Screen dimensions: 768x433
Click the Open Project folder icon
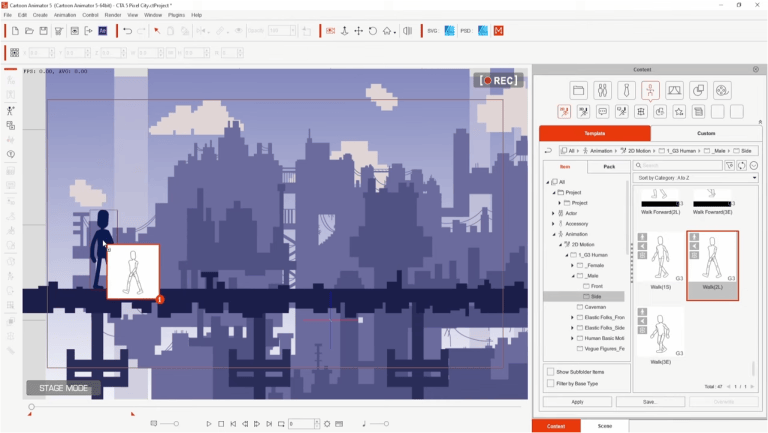coord(29,31)
